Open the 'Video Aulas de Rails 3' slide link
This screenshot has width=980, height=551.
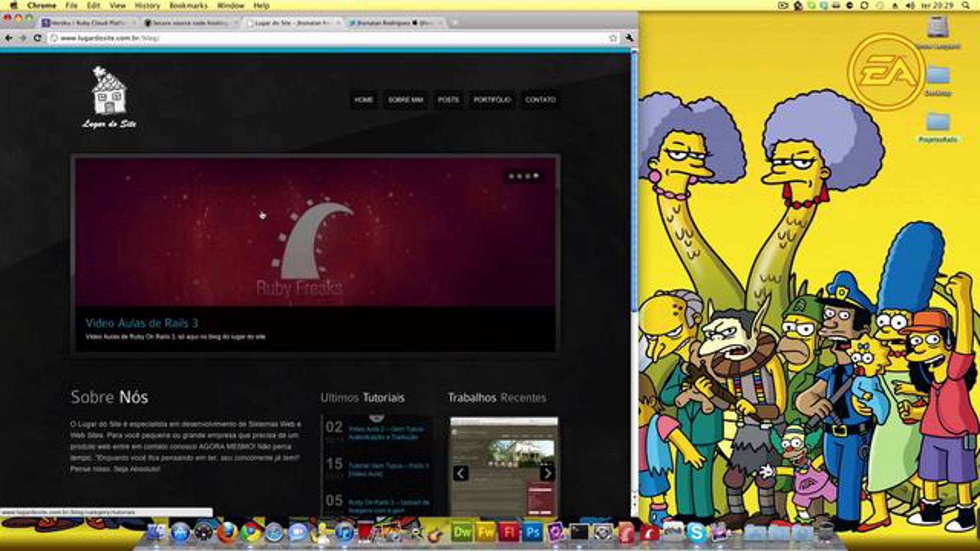tap(142, 323)
